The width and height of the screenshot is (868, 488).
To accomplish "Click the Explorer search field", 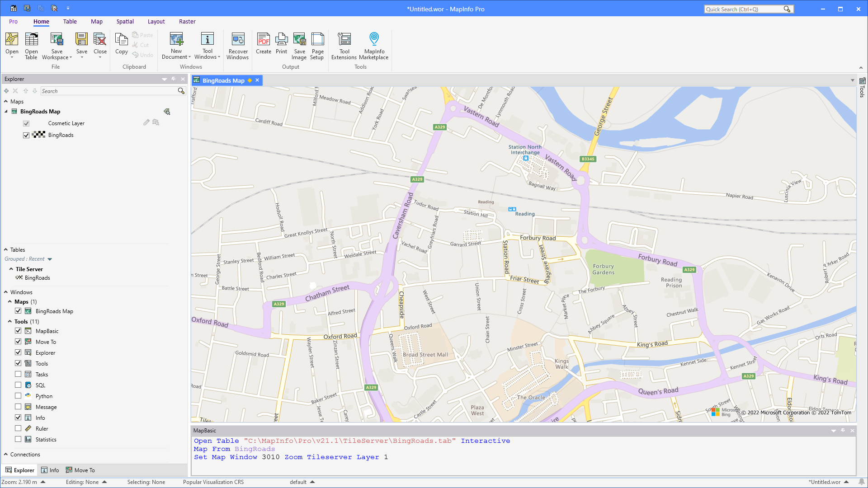I will [108, 91].
